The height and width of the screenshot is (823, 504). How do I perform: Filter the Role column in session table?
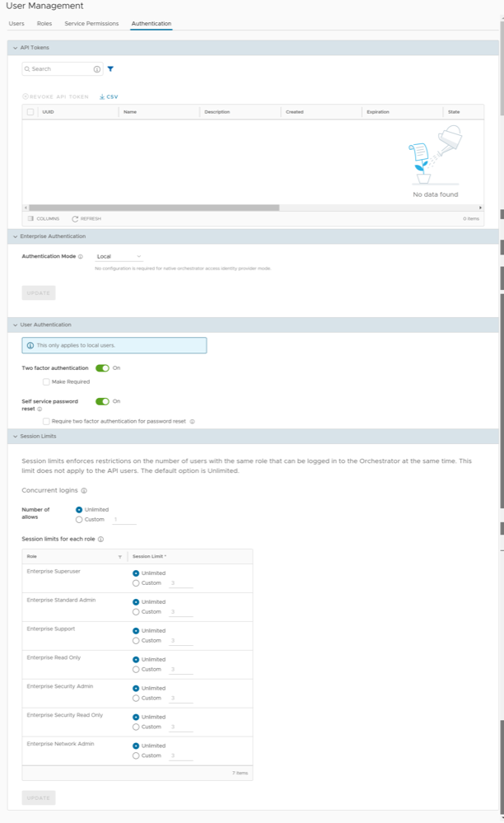coord(119,557)
